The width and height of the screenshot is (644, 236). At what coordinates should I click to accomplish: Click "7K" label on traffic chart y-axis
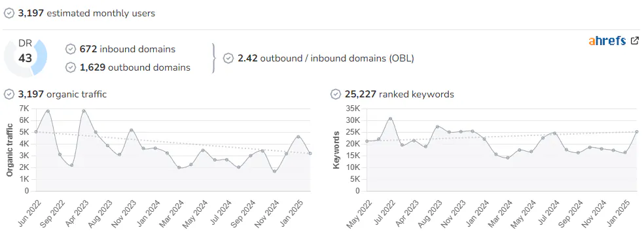[24, 109]
